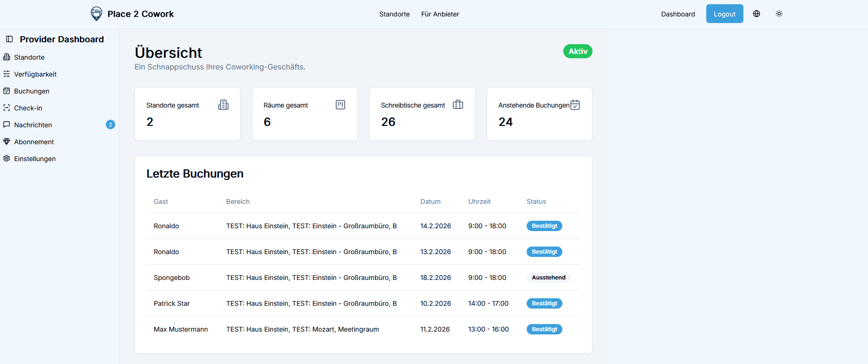
Task: Open Dashboard link in top navigation
Action: (x=678, y=14)
